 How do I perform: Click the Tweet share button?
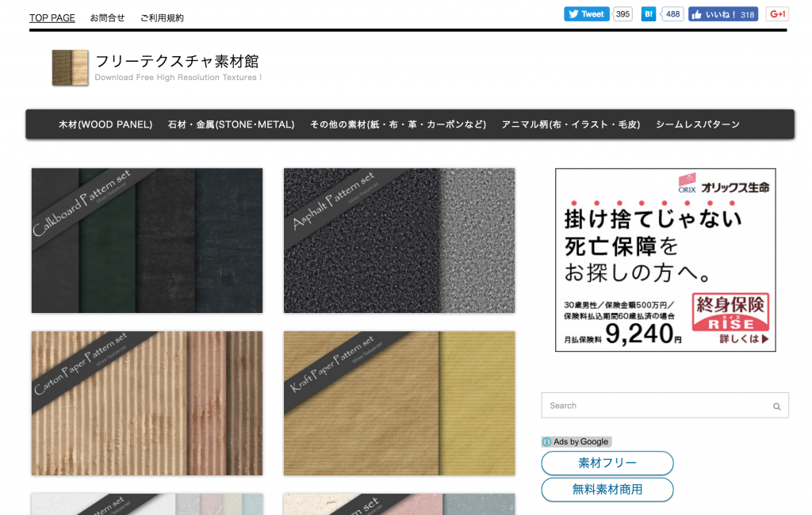(x=586, y=14)
